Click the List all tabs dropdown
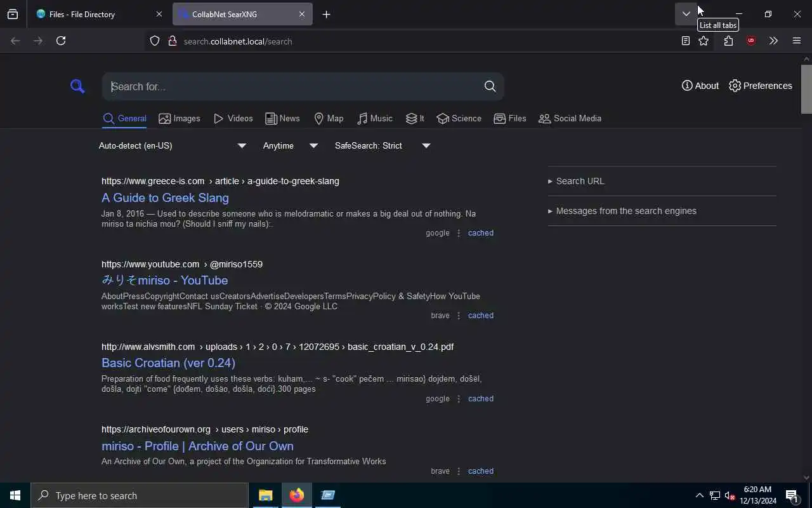Viewport: 812px width, 508px height. click(686, 14)
